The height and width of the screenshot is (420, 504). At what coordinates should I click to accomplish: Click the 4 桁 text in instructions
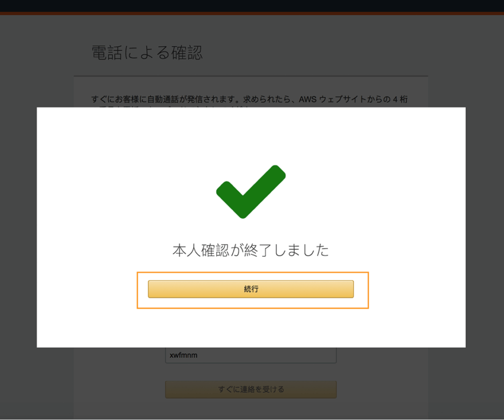(400, 99)
